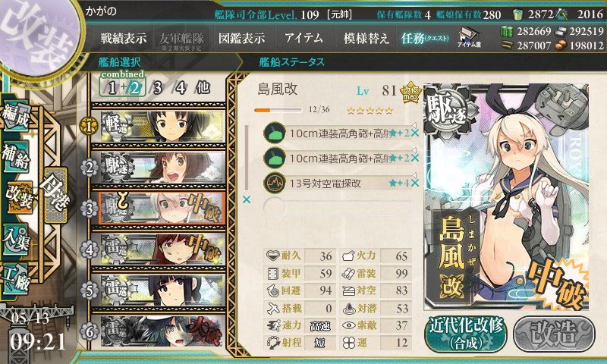This screenshot has width=607, height=364.
Task: Open the 任務 quest menu
Action: click(425, 38)
